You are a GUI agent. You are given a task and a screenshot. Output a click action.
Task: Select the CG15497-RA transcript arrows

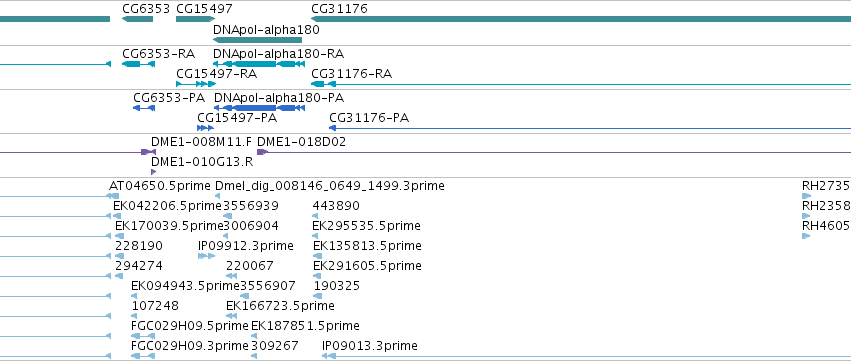coord(196,84)
